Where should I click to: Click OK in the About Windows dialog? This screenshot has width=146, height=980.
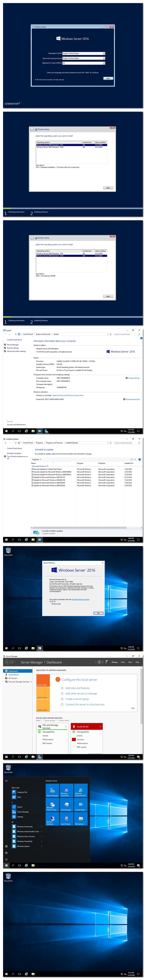98,613
